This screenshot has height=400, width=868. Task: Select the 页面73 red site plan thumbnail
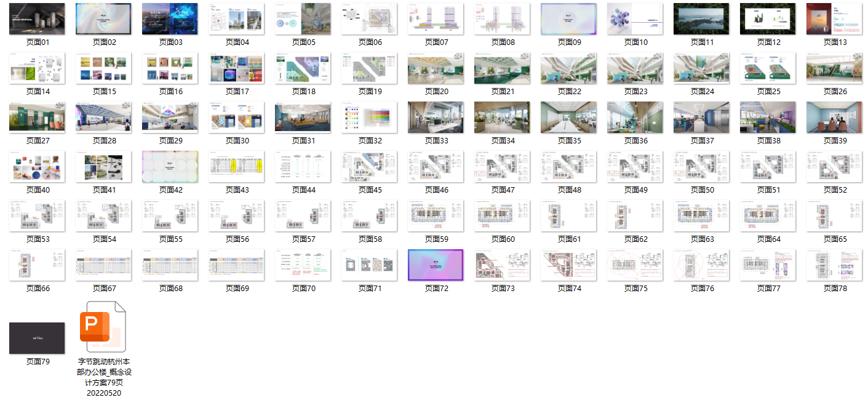[502, 265]
